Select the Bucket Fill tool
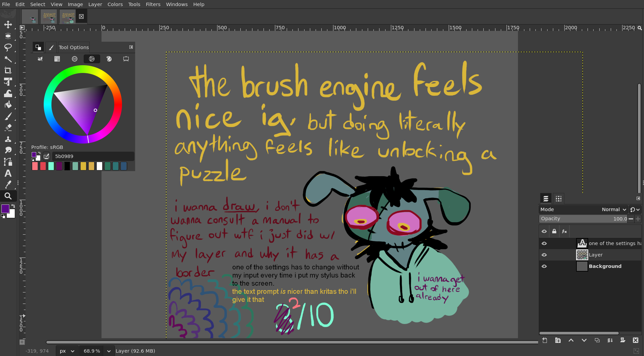The width and height of the screenshot is (644, 356). [8, 105]
